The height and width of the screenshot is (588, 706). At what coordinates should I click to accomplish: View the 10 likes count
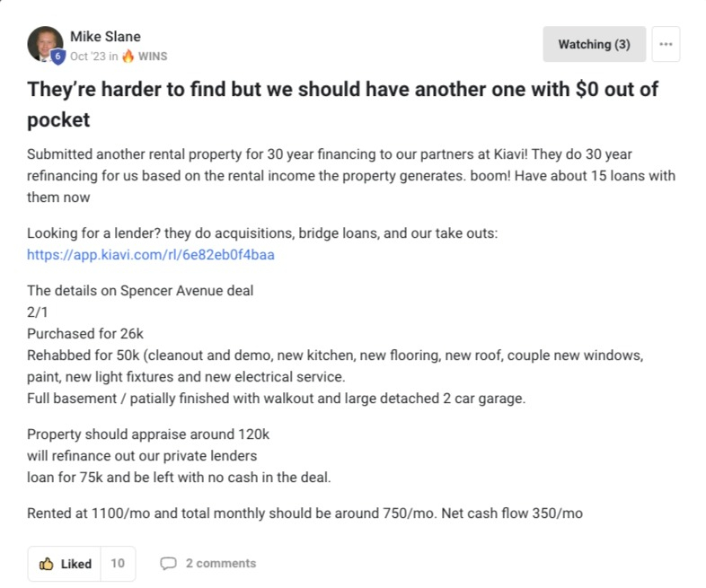[x=118, y=563]
